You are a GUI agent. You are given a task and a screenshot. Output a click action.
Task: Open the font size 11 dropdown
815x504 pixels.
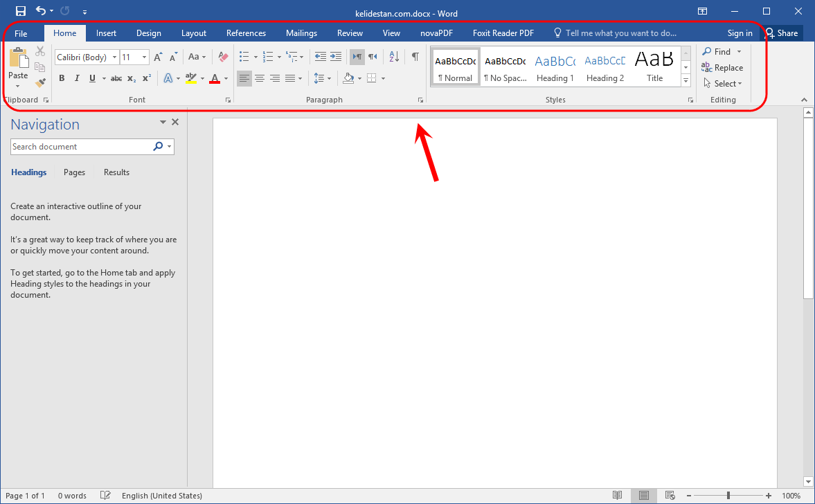tap(145, 57)
